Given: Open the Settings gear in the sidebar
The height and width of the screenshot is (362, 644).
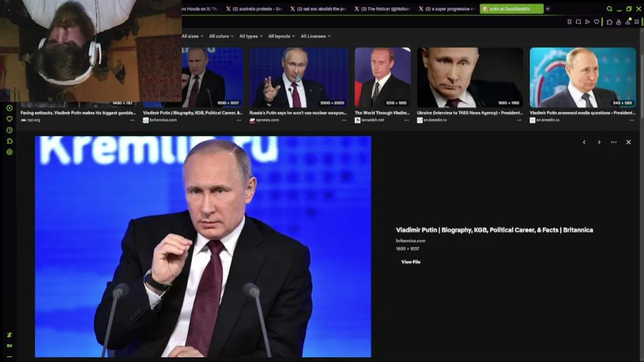Looking at the screenshot, I should 9,152.
